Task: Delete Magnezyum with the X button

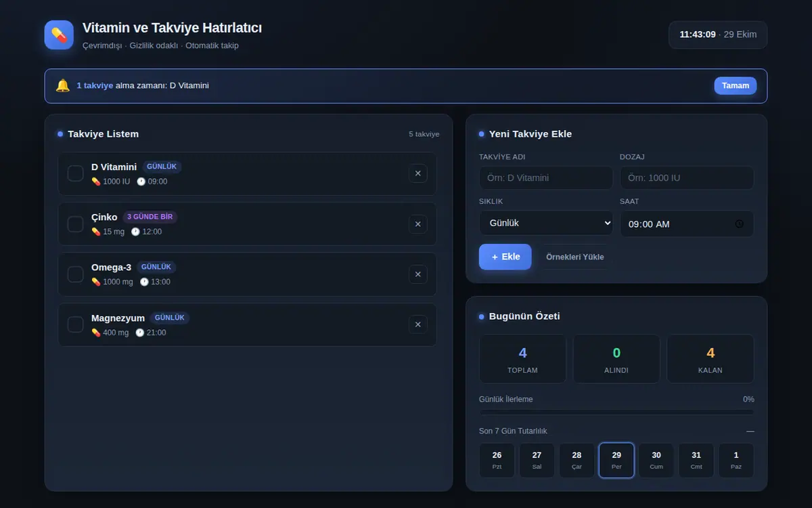Action: (418, 324)
